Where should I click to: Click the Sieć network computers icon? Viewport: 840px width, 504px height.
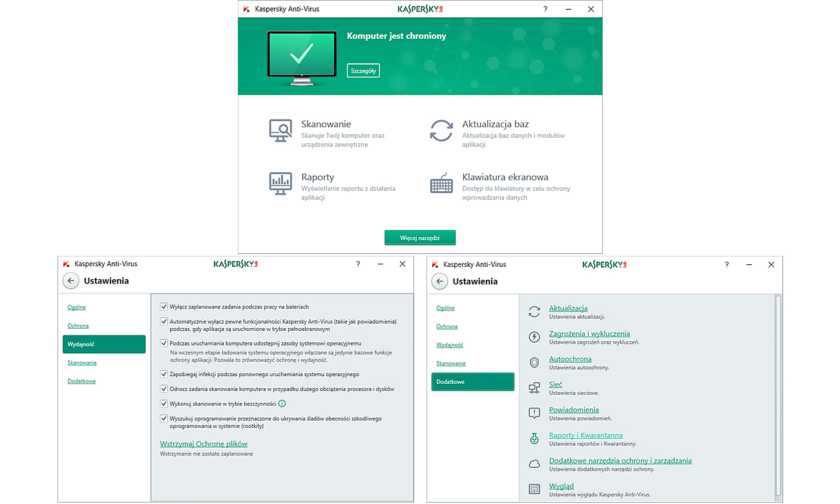534,388
